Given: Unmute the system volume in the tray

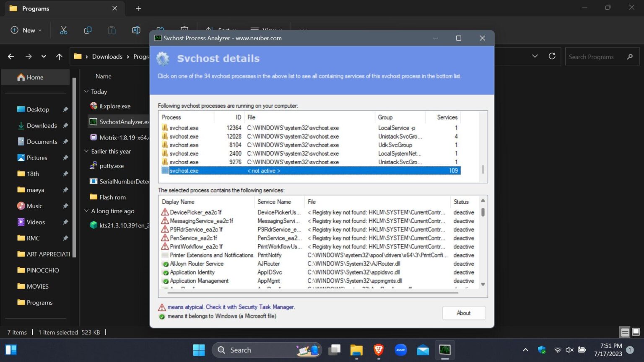Looking at the screenshot, I should 569,349.
